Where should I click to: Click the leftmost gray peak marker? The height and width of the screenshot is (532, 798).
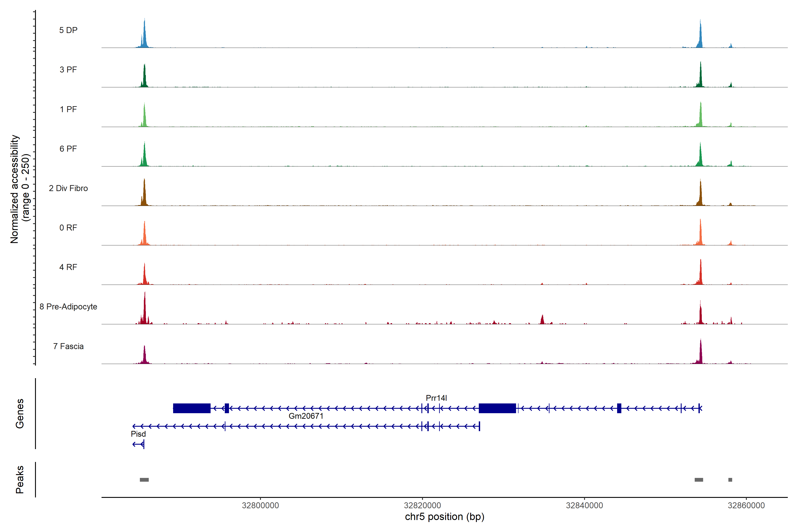144,480
